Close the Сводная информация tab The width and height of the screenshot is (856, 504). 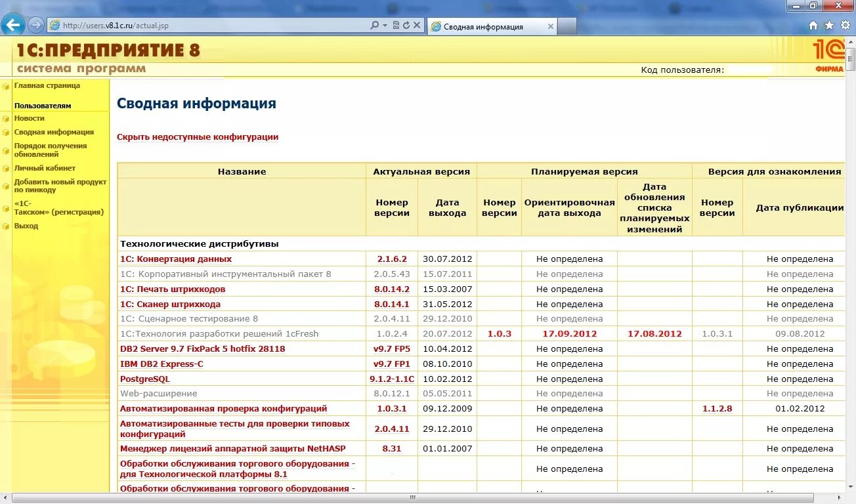pyautogui.click(x=551, y=27)
